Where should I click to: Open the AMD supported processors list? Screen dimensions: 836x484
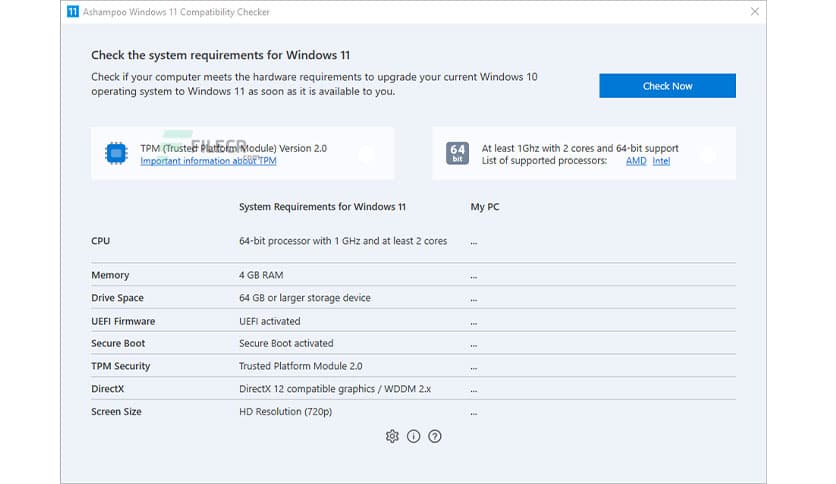click(x=636, y=161)
